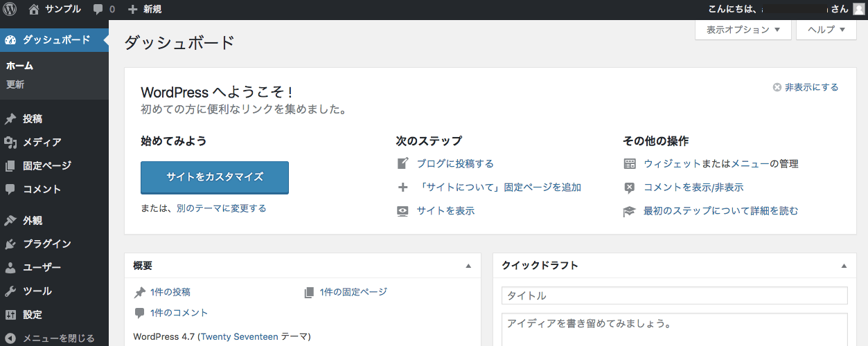
Task: Dismiss welcome panel with 非表示にする
Action: [806, 87]
